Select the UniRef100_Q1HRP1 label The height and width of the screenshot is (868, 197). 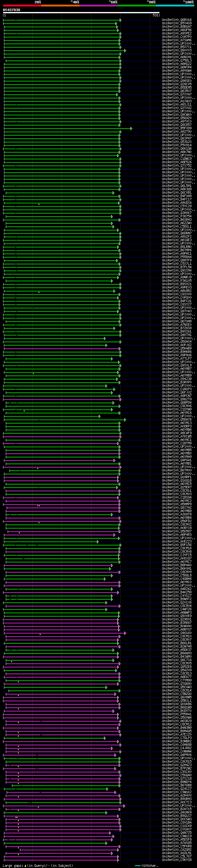[x=177, y=478]
